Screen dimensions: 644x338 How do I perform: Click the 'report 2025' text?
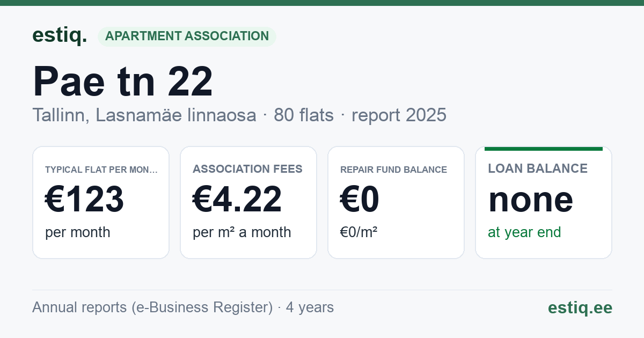[399, 115]
